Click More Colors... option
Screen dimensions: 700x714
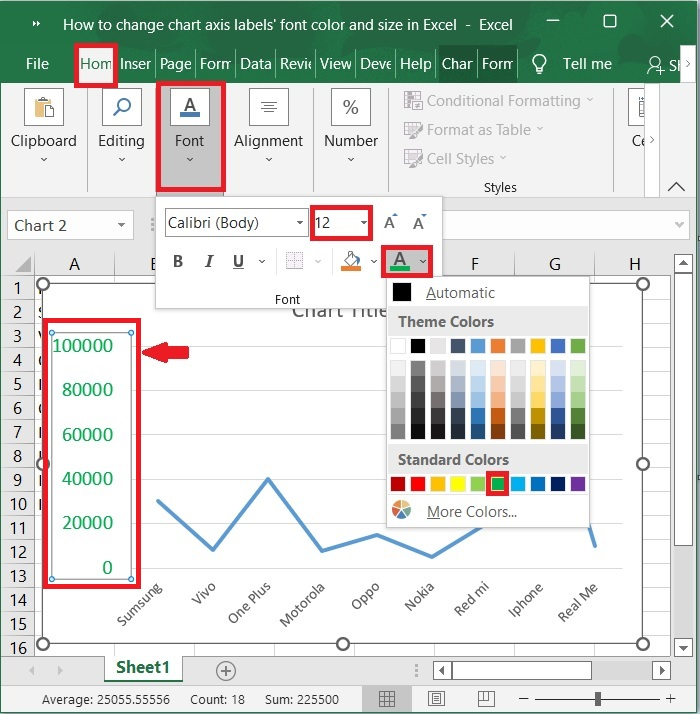click(471, 511)
